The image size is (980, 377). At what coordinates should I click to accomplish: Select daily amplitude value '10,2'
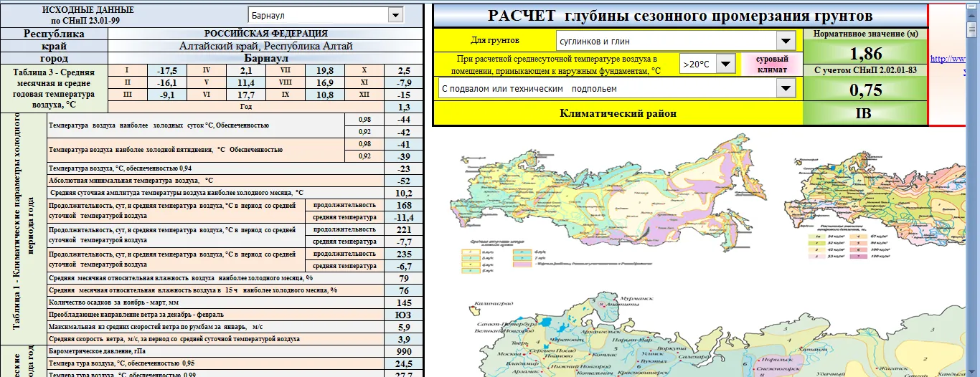pos(404,193)
